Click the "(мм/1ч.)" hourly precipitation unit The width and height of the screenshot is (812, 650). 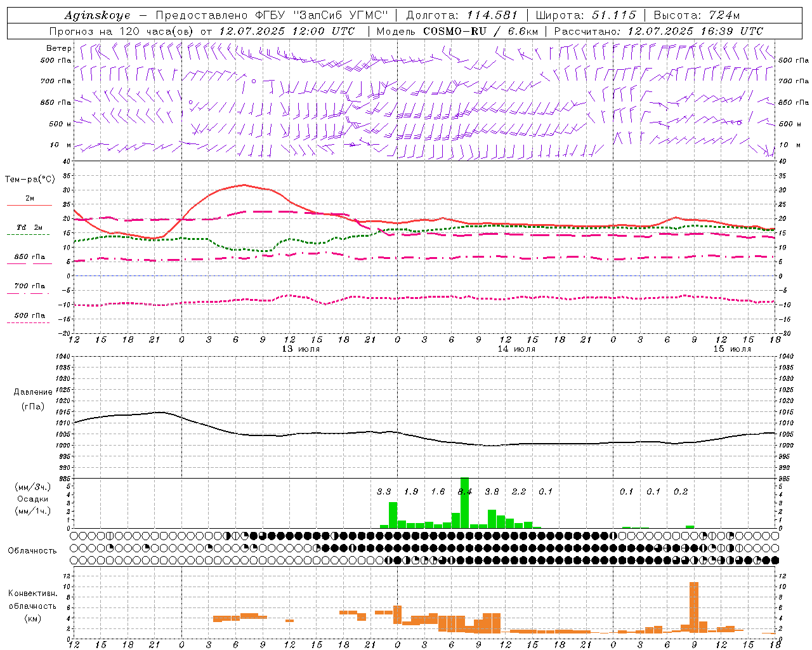pos(32,511)
